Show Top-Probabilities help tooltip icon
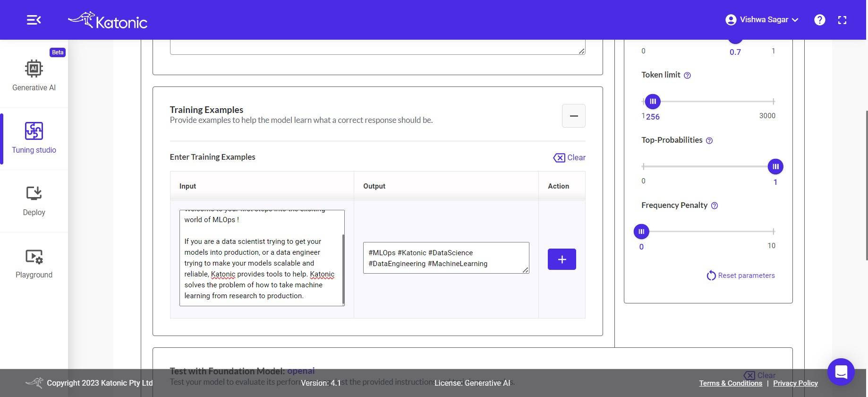 [x=709, y=140]
